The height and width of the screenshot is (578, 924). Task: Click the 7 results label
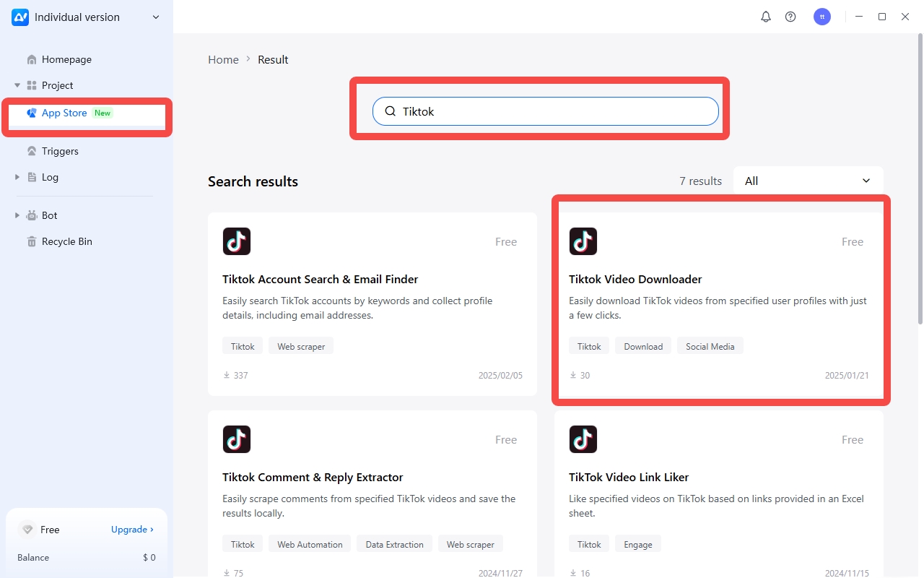(x=700, y=181)
